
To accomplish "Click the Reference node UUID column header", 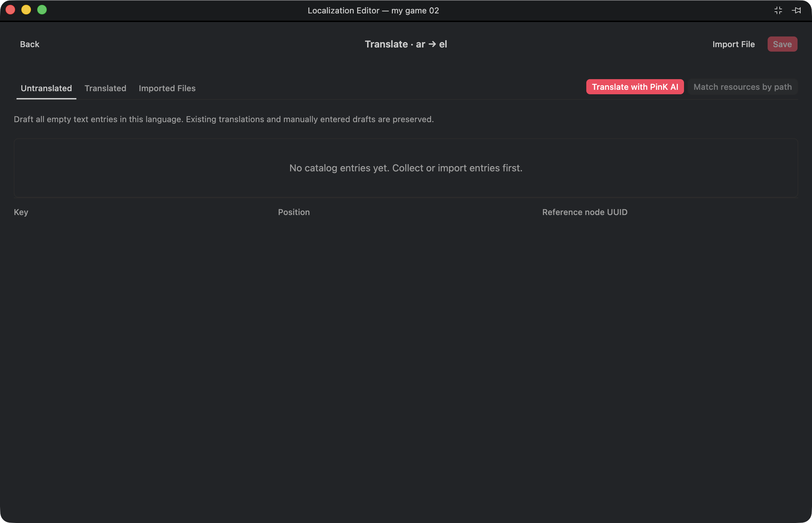I will (585, 212).
